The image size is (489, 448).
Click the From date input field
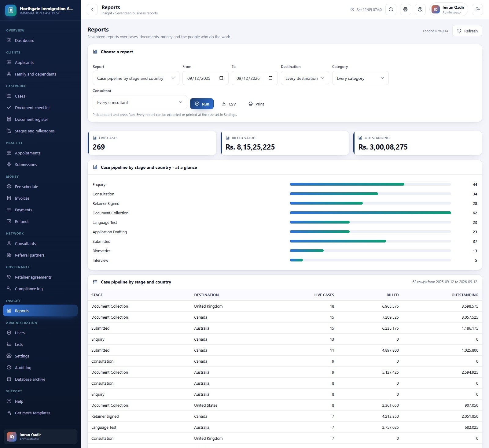(205, 78)
